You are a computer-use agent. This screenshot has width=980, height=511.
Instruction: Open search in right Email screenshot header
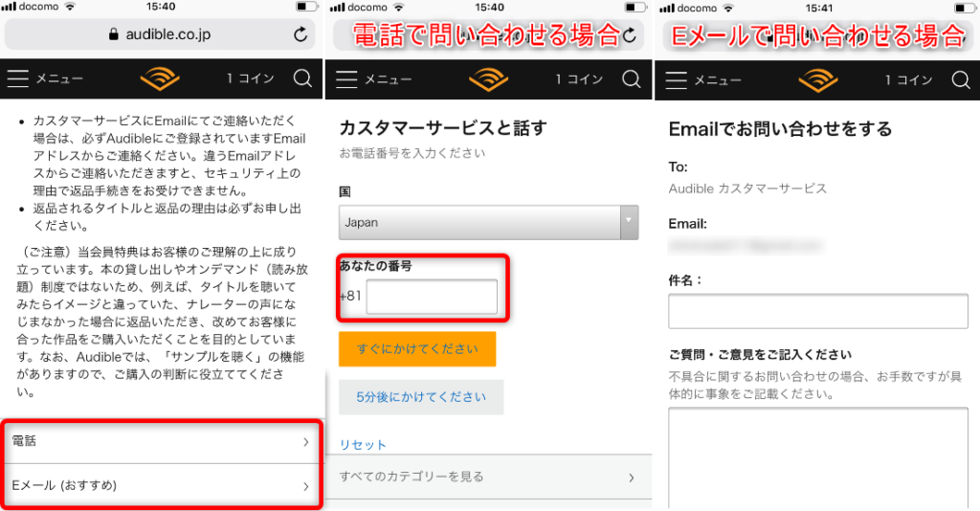(x=961, y=79)
